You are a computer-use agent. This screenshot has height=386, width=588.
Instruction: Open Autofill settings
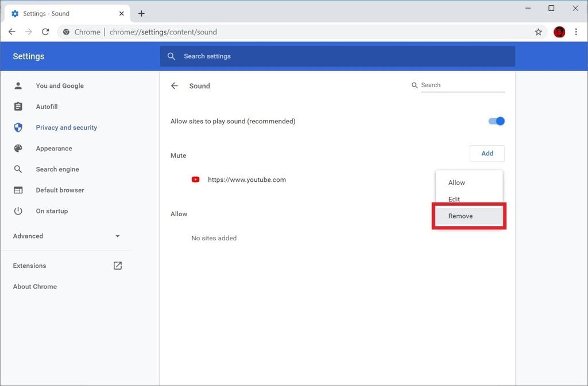[47, 107]
